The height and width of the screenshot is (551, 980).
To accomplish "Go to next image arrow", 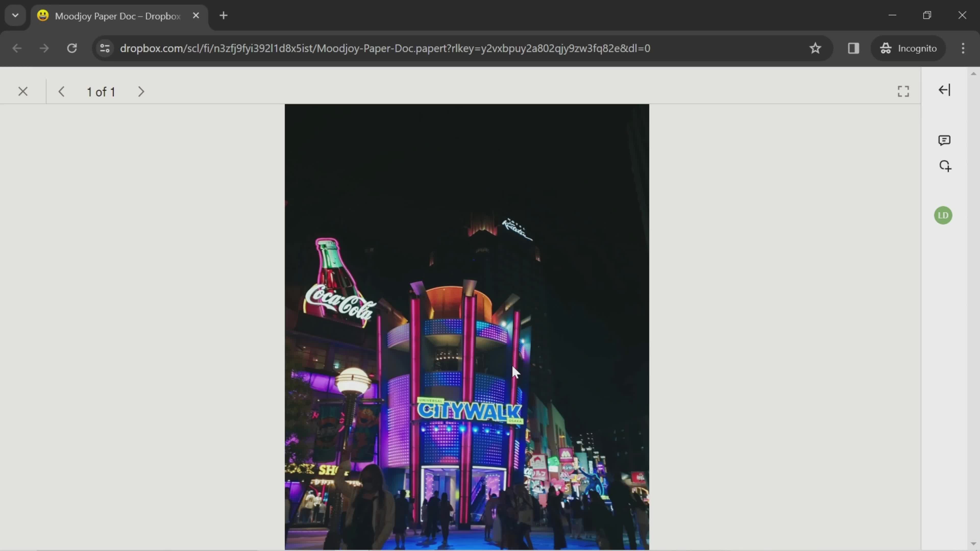I will tap(141, 92).
